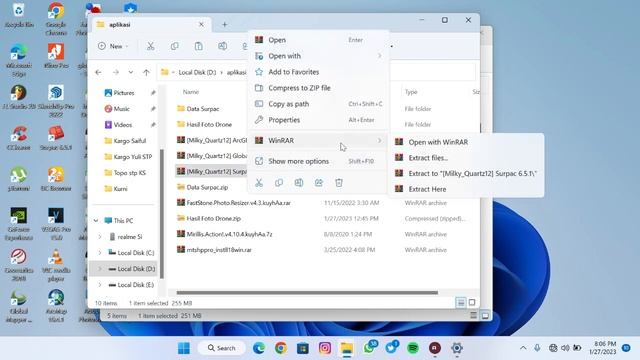Click the Copy icon in Explorer toolbar
The width and height of the screenshot is (640, 360).
(x=175, y=46)
